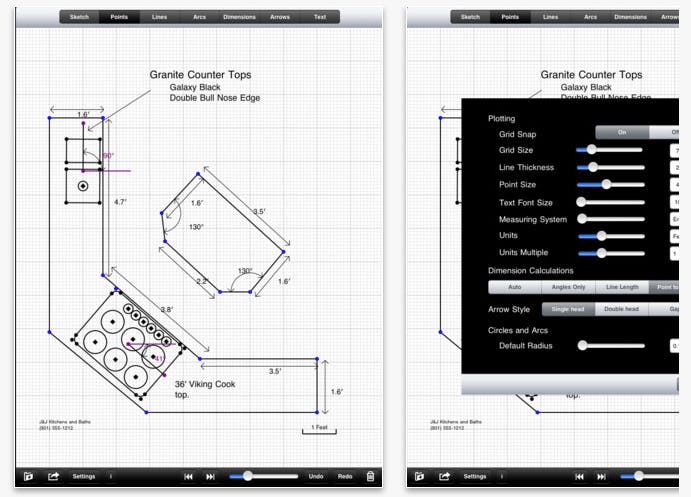Click the Redo button
This screenshot has width=691, height=497.
click(x=344, y=476)
